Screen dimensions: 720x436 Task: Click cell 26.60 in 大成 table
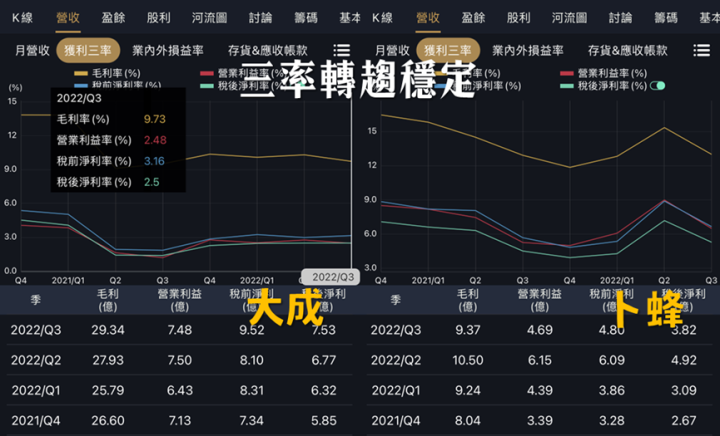[108, 421]
